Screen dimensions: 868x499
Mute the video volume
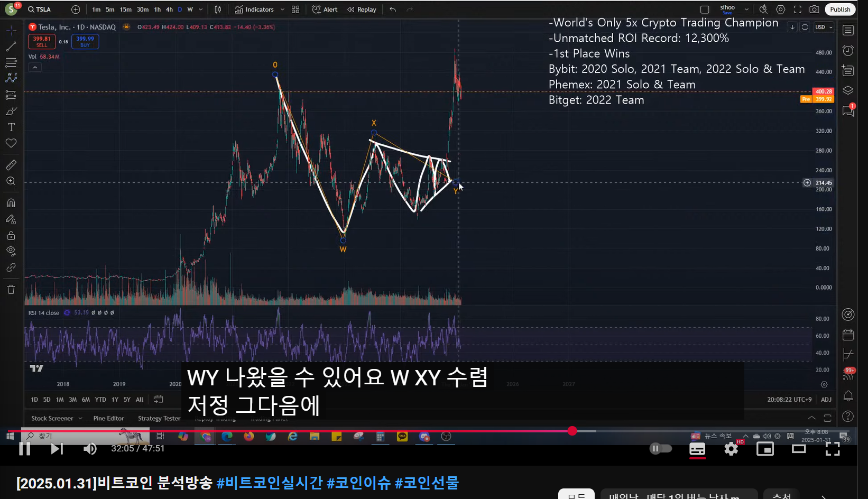[x=90, y=449]
